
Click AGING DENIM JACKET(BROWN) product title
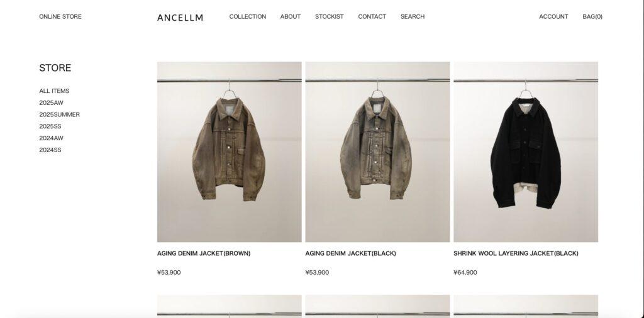coord(204,253)
